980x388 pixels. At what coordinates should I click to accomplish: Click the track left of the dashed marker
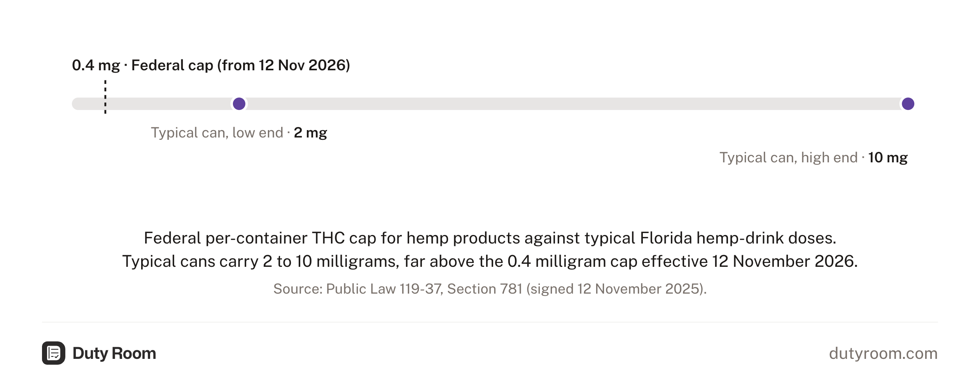pos(88,104)
